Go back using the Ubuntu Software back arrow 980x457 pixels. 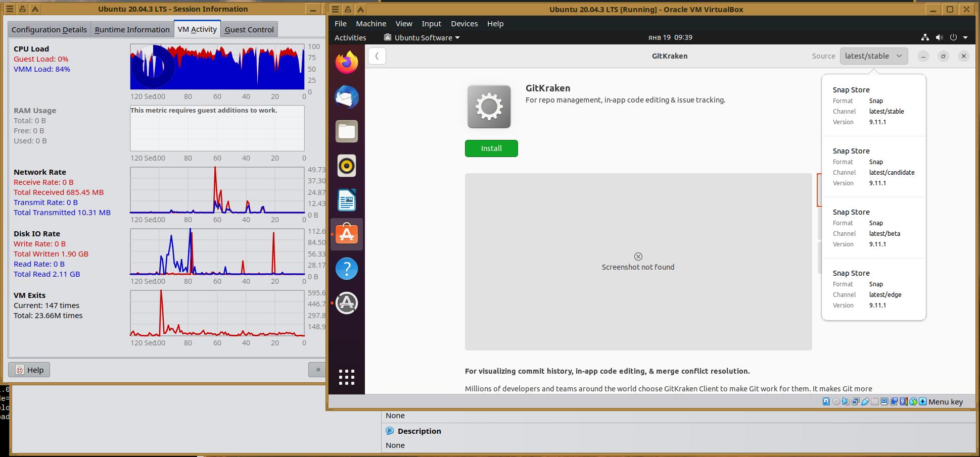coord(377,56)
